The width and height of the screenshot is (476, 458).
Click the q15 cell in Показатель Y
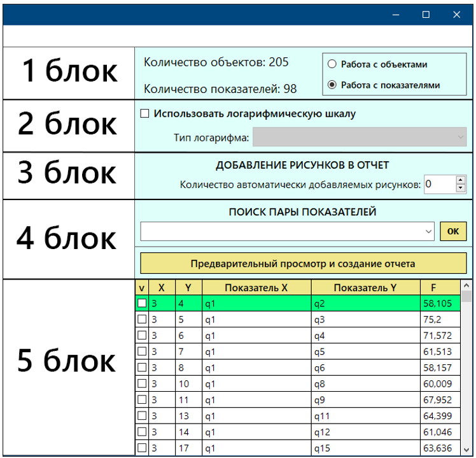(365, 448)
